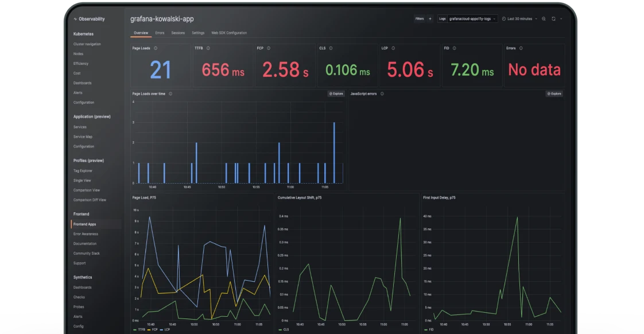
Task: Show info for the CLS stat
Action: pos(331,48)
